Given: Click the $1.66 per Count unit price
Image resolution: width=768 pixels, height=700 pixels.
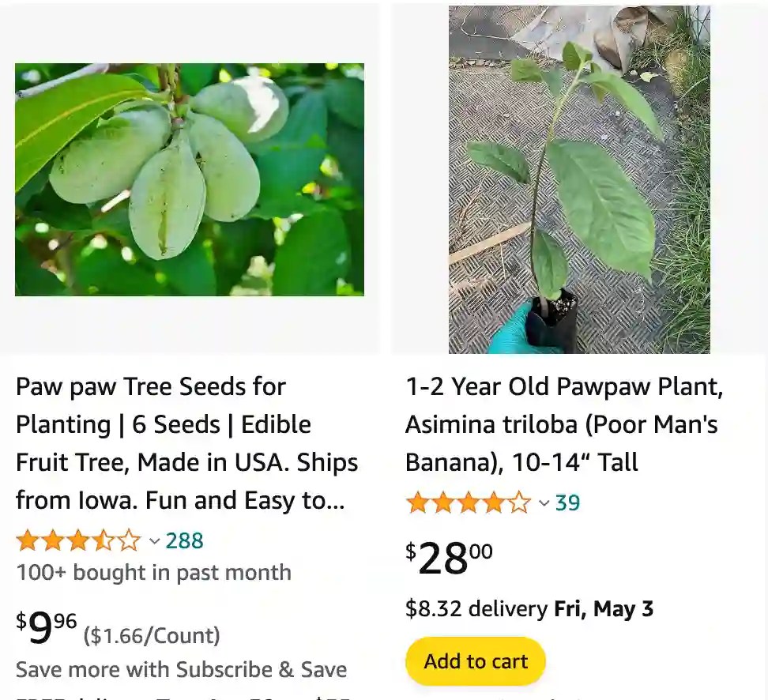Looking at the screenshot, I should point(152,636).
